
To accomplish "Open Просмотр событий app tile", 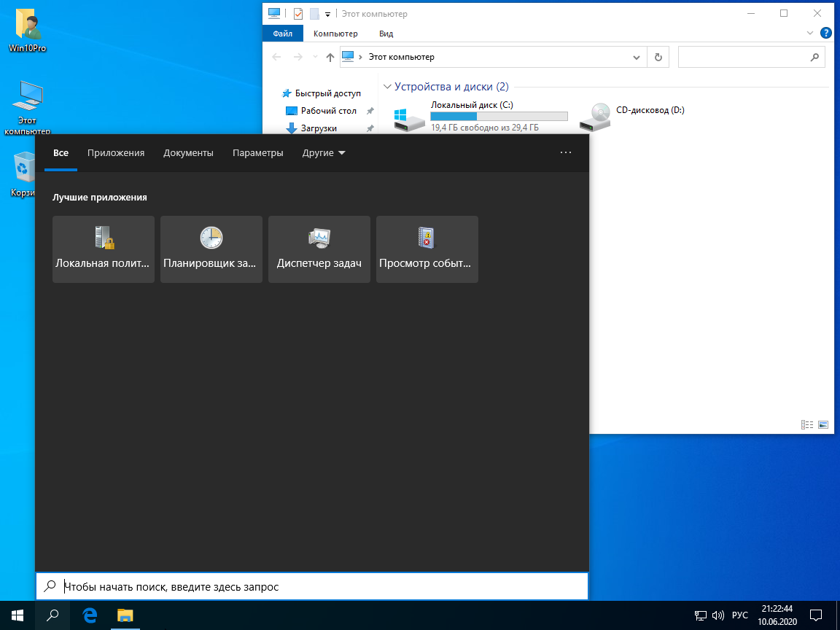I will click(427, 249).
